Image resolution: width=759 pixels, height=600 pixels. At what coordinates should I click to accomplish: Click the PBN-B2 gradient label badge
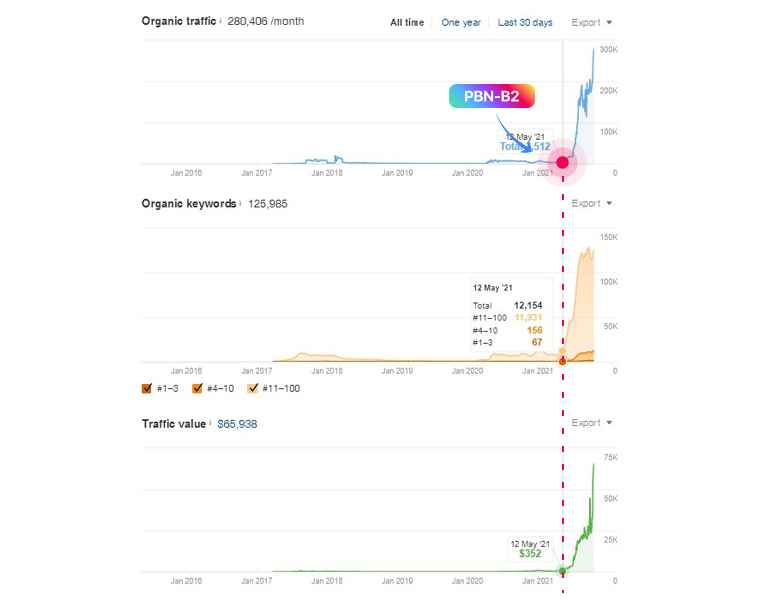[492, 96]
